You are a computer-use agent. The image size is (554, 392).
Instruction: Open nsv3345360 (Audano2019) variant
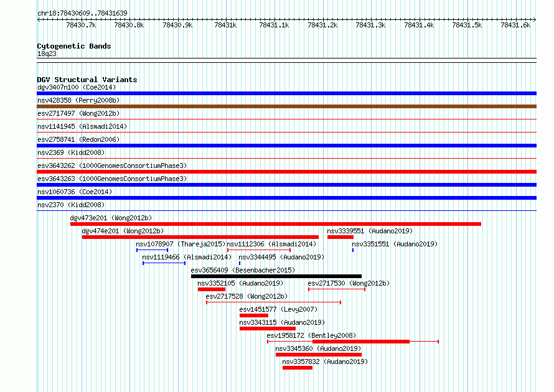(x=318, y=348)
